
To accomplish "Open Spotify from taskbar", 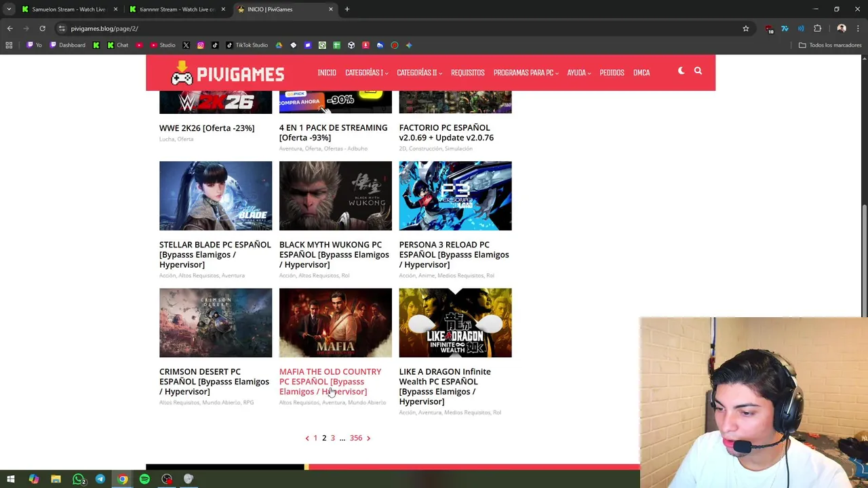I will [144, 479].
